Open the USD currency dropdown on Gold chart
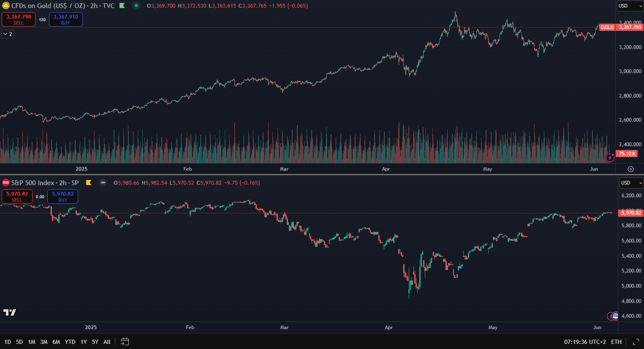This screenshot has height=349, width=644. pyautogui.click(x=630, y=6)
